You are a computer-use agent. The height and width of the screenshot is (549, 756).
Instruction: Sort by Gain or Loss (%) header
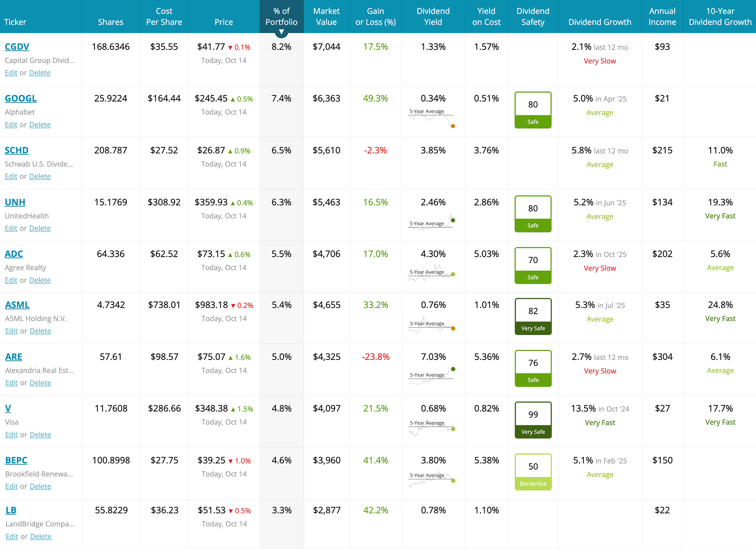click(375, 16)
